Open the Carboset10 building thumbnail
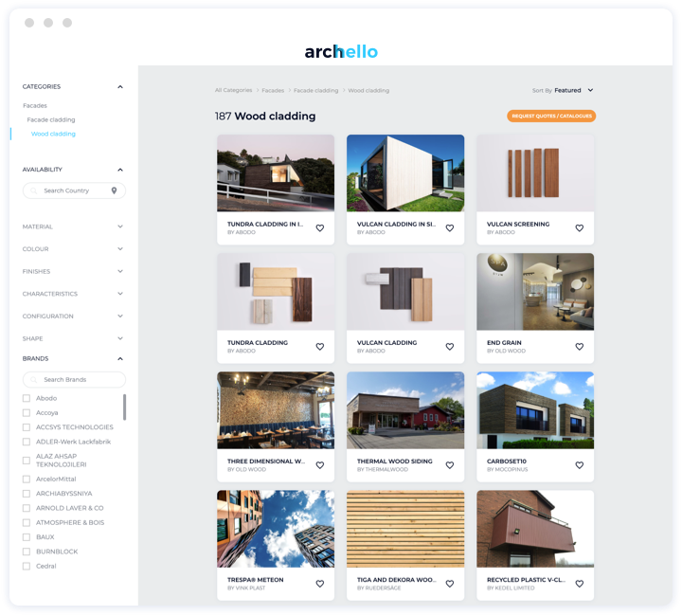The width and height of the screenshot is (682, 616). click(535, 410)
